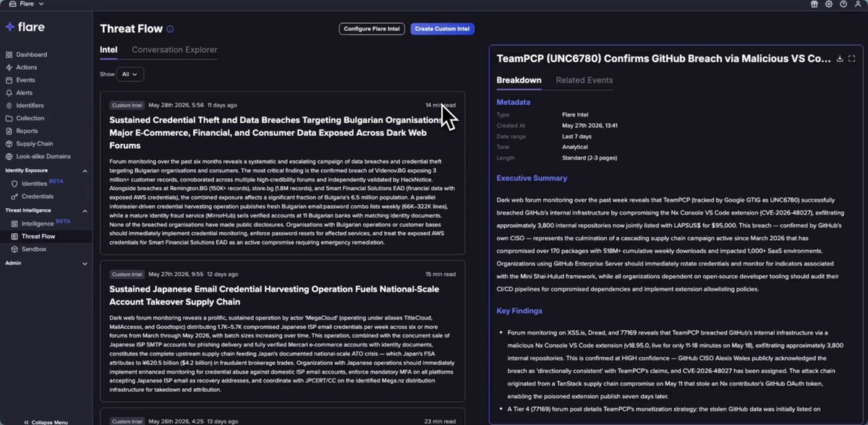Screen dimensions: 868x425
Task: Click the '15 min read' label
Action: (x=441, y=274)
